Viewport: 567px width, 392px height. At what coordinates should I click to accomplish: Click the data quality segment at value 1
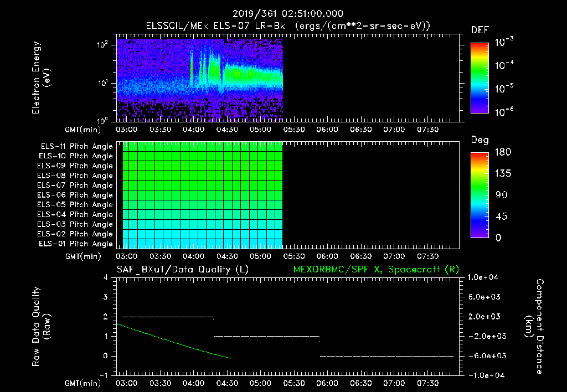pyautogui.click(x=267, y=336)
